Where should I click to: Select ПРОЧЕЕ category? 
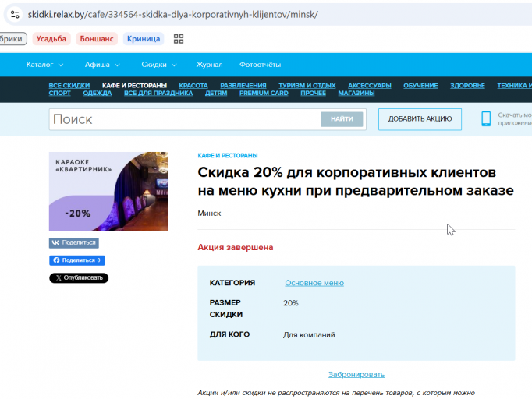(313, 94)
